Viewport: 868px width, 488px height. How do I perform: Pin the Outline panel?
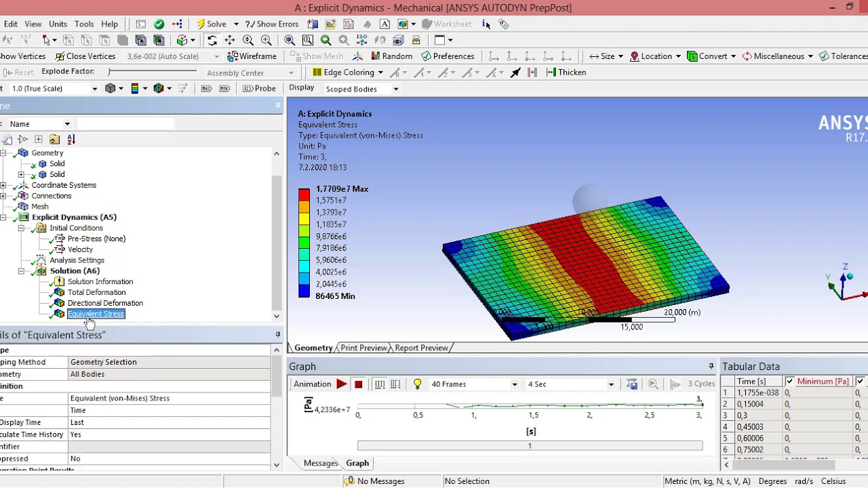pos(278,106)
